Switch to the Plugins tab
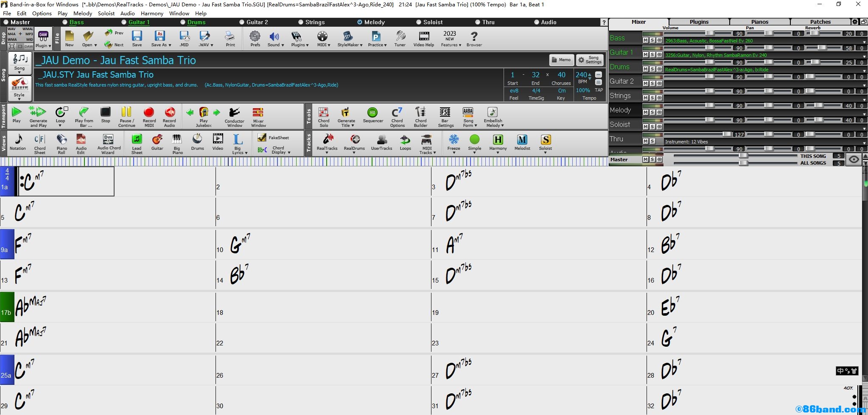 (x=699, y=22)
